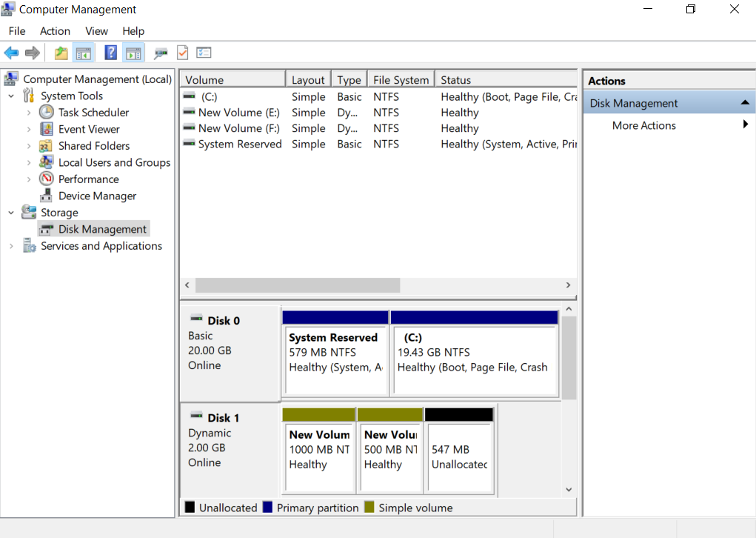The image size is (756, 538).
Task: Click the Disk Management tree icon
Action: [x=47, y=229]
